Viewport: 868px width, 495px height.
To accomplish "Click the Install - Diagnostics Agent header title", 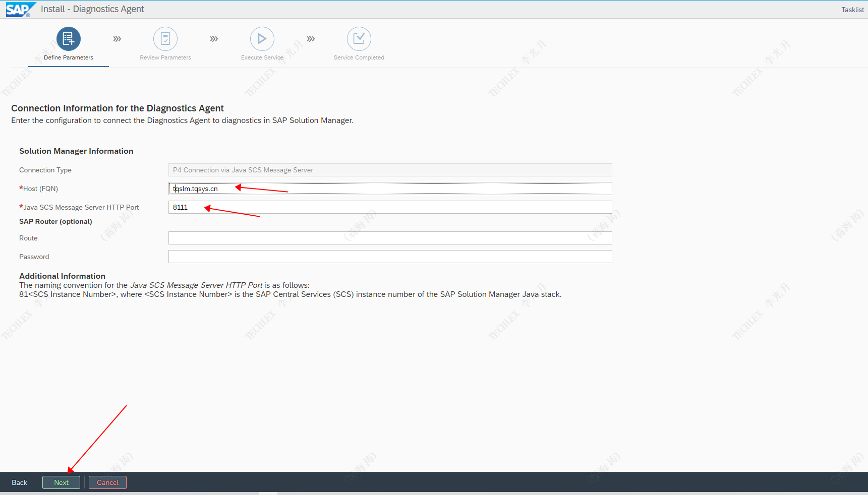I will pyautogui.click(x=92, y=9).
